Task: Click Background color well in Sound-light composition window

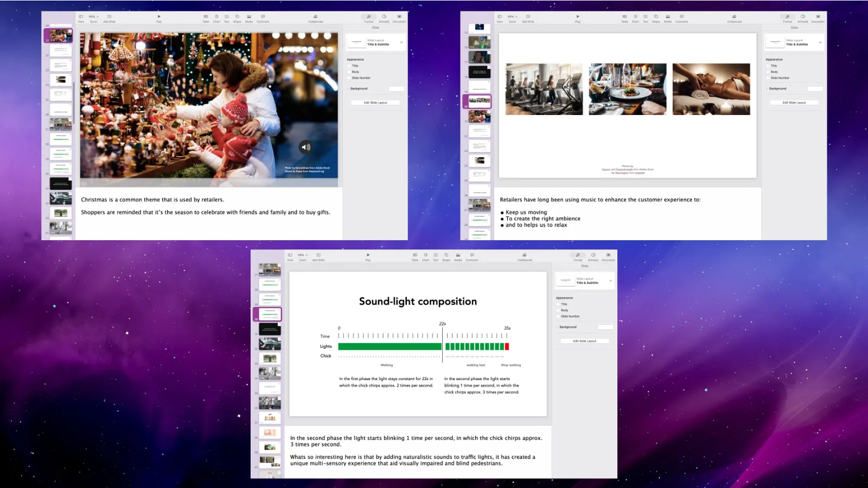Action: coord(605,327)
